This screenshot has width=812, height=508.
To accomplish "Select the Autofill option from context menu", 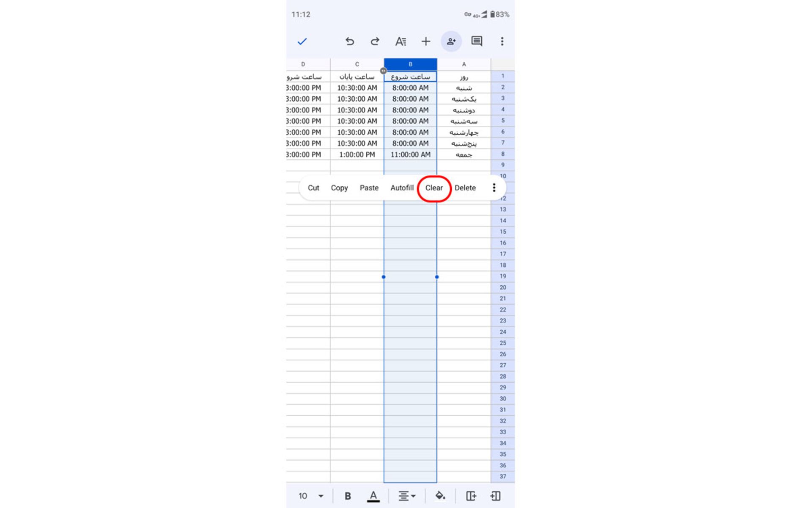I will [401, 187].
